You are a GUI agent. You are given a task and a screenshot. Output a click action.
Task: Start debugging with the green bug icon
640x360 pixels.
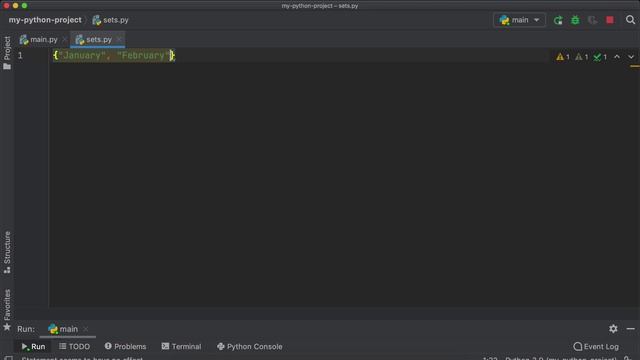point(575,20)
